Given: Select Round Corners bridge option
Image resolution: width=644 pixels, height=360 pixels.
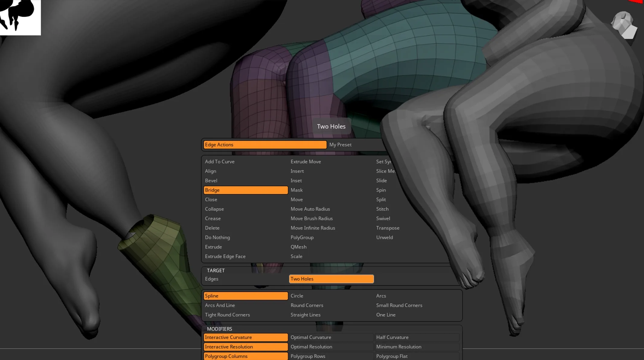Looking at the screenshot, I should point(307,305).
